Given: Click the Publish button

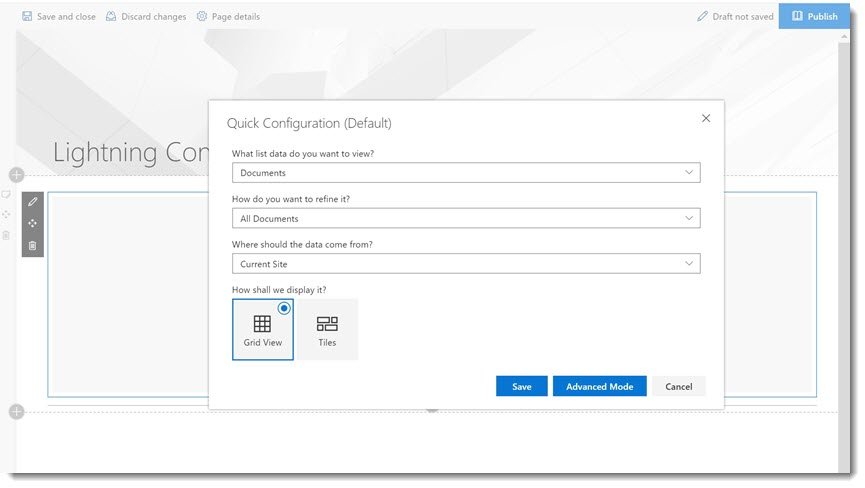Looking at the screenshot, I should 814,16.
